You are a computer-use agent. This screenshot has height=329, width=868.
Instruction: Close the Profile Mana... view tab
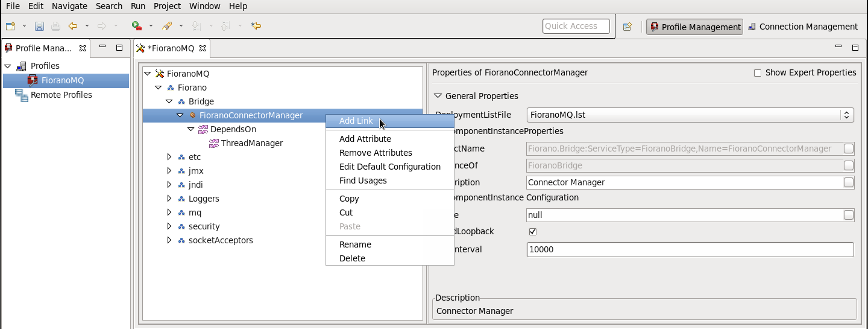point(83,48)
